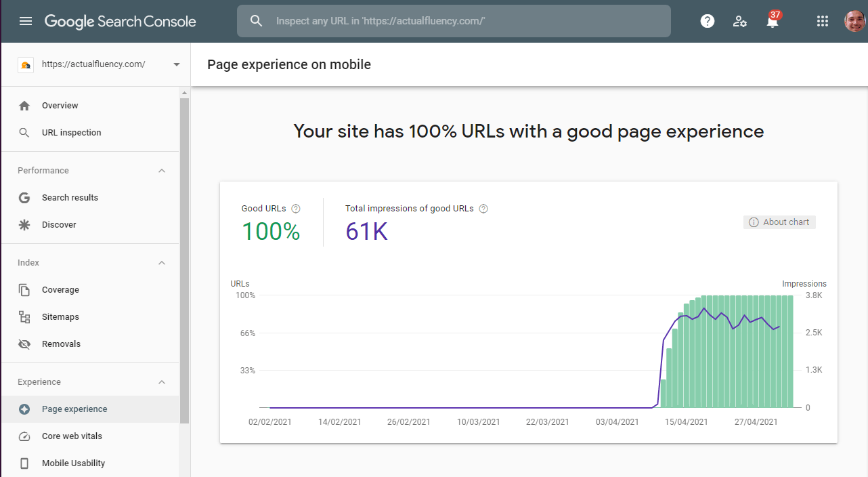The width and height of the screenshot is (868, 477).
Task: Click help icon beside Total impressions
Action: coord(483,209)
